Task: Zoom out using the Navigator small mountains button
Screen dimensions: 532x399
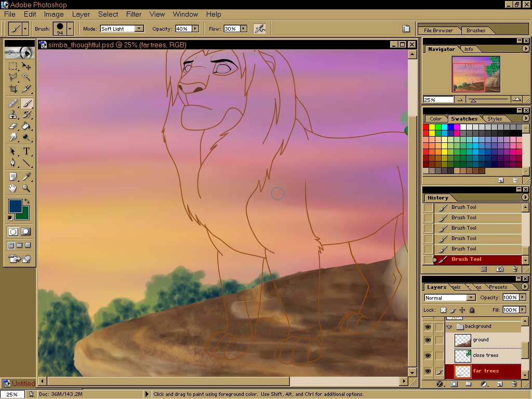Action: click(x=460, y=100)
